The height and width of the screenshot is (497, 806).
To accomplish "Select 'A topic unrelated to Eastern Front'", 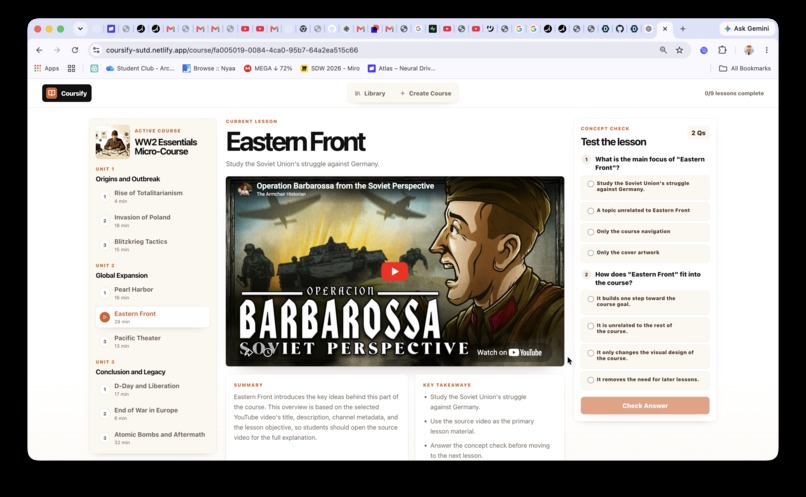I will click(645, 211).
